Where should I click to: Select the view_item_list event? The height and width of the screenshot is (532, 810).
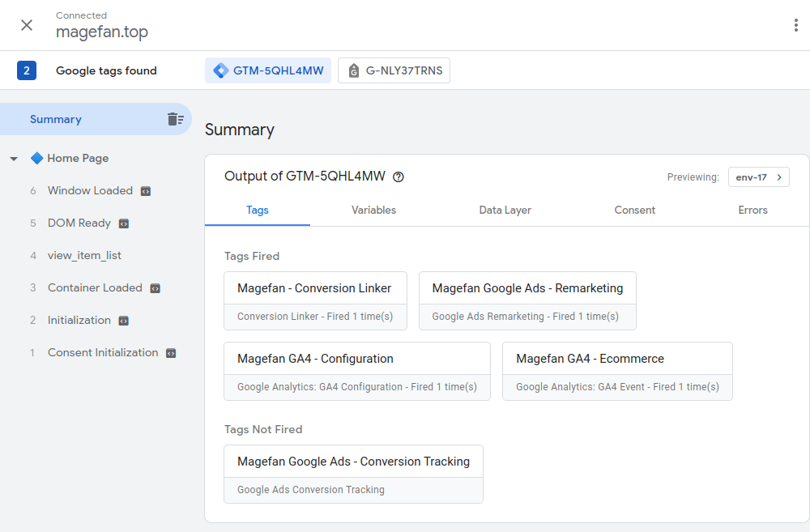click(84, 256)
